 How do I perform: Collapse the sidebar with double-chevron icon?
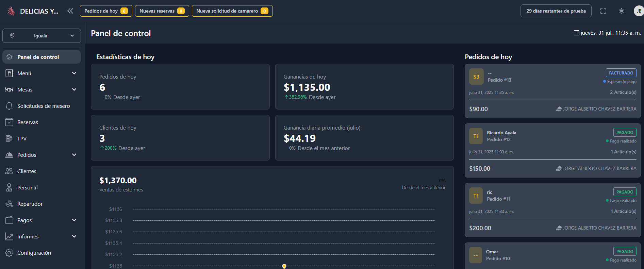tap(70, 11)
